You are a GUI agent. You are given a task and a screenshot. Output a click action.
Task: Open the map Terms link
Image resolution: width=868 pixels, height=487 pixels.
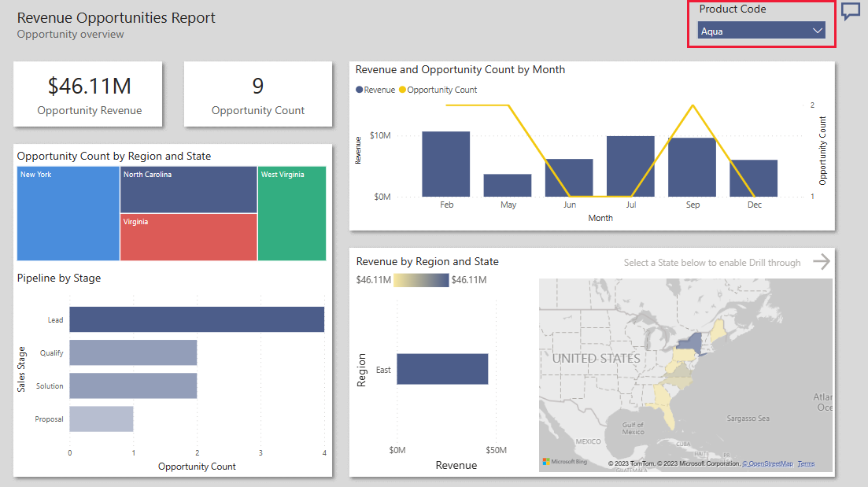coord(806,463)
